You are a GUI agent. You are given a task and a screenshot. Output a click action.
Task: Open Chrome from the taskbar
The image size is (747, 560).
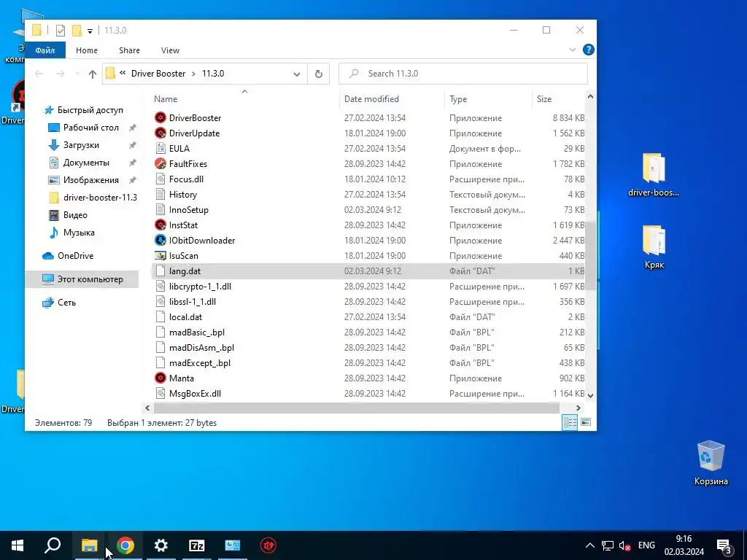click(x=125, y=545)
